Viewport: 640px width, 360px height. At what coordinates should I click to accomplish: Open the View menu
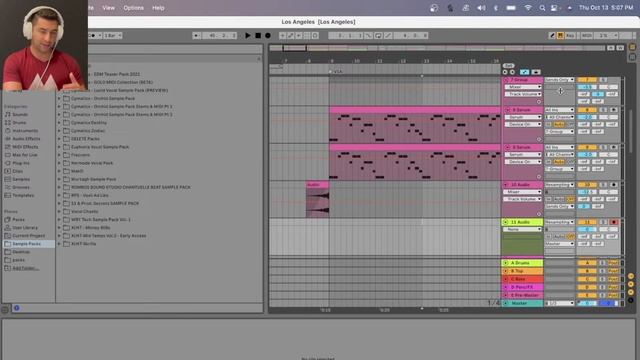[108, 8]
